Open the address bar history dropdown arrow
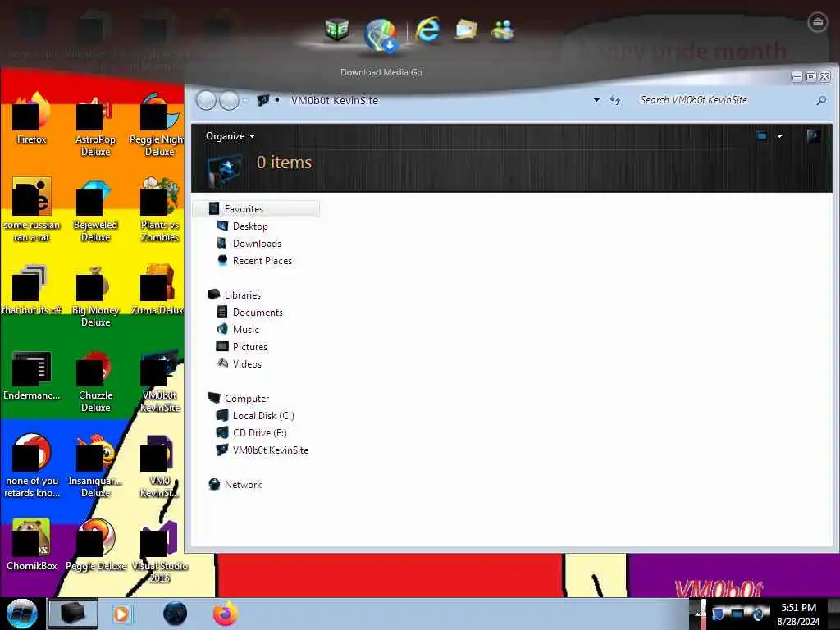The width and height of the screenshot is (840, 630). click(x=596, y=100)
